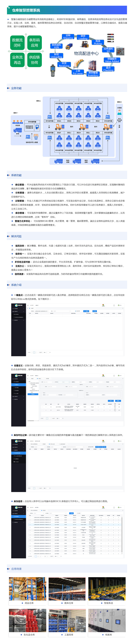Click the 运输 Shipping label
Viewport: 134px width, 644px height.
68,37
